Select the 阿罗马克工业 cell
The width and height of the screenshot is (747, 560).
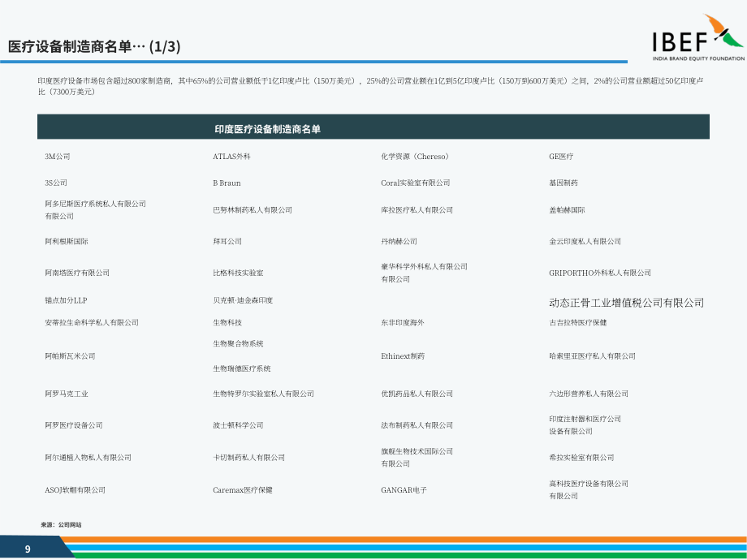click(67, 394)
